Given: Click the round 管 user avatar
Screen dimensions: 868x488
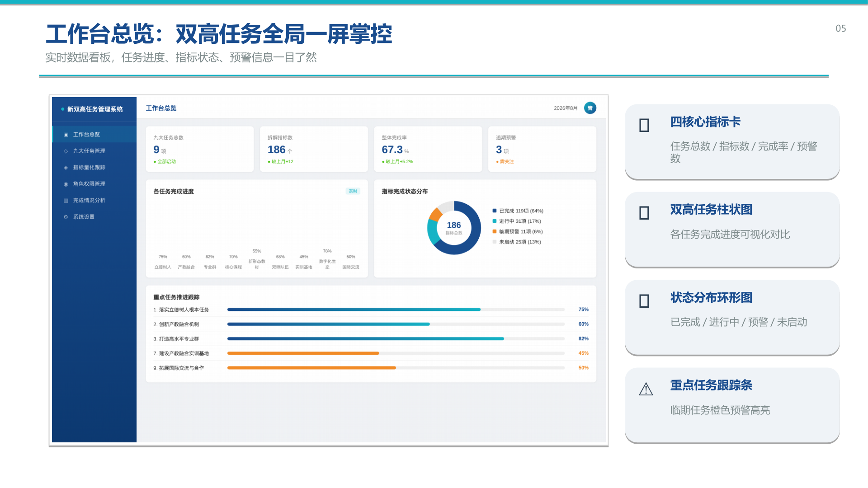Looking at the screenshot, I should pyautogui.click(x=590, y=108).
